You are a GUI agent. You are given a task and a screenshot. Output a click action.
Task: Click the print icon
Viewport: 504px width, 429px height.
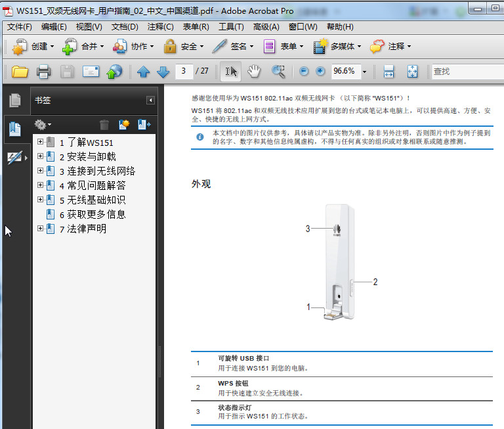click(43, 72)
